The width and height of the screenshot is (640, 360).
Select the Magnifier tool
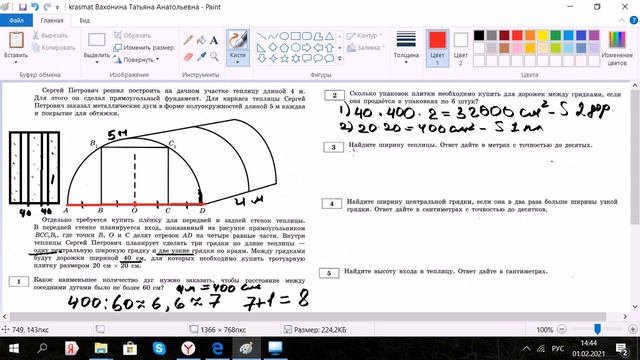214,57
